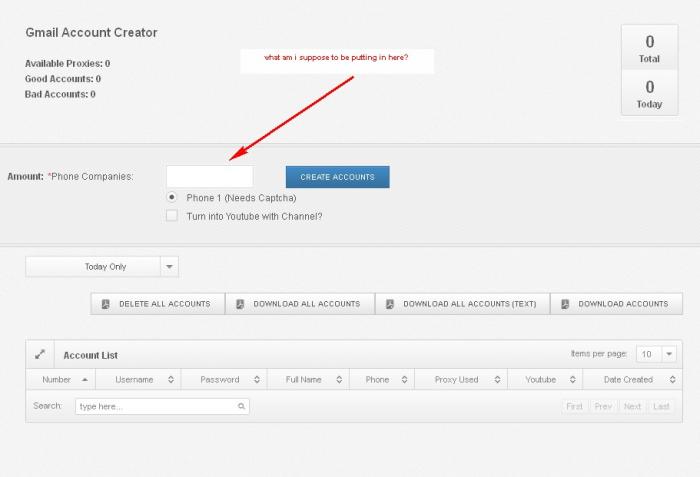Sort the Phone column

404,380
